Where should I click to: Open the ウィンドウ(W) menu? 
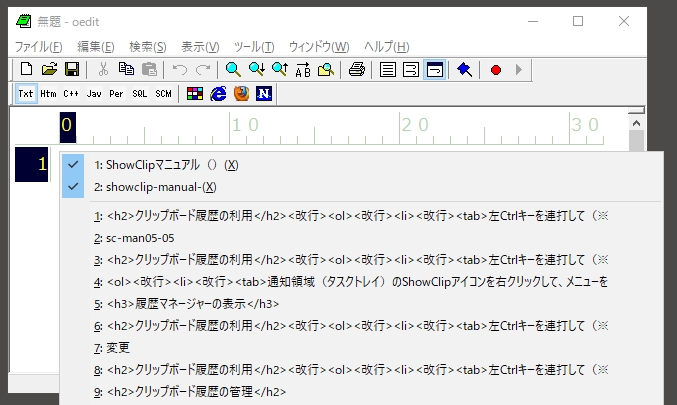(x=319, y=47)
